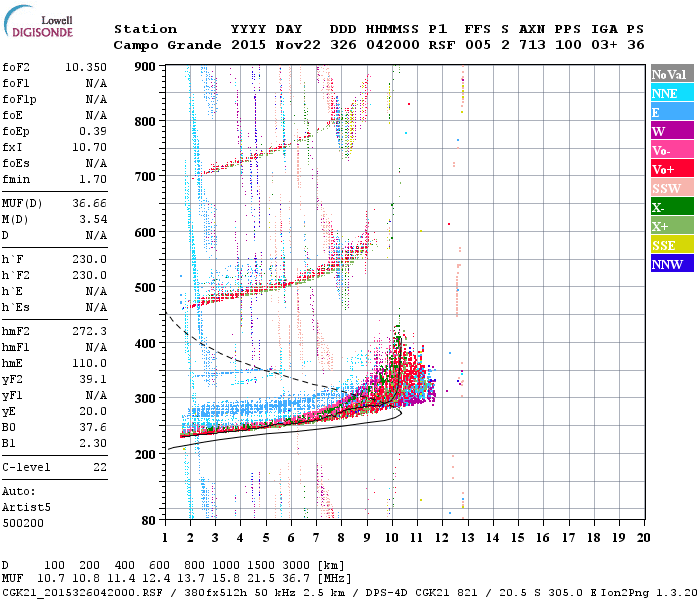This screenshot has width=700, height=600.
Task: Click the yF2 value 39.1
Action: click(x=93, y=379)
